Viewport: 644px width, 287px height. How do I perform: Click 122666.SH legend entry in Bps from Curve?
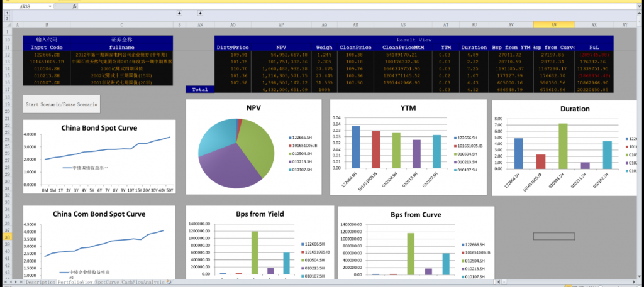(x=474, y=244)
